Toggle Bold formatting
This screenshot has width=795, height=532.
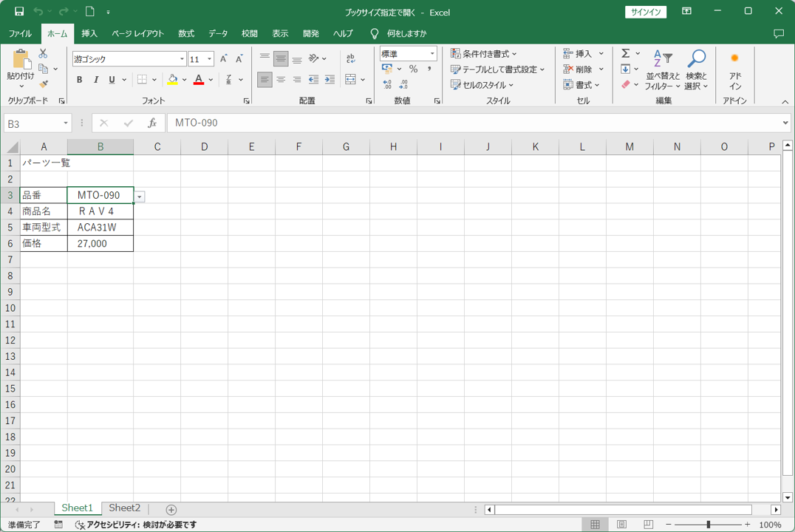coord(80,80)
